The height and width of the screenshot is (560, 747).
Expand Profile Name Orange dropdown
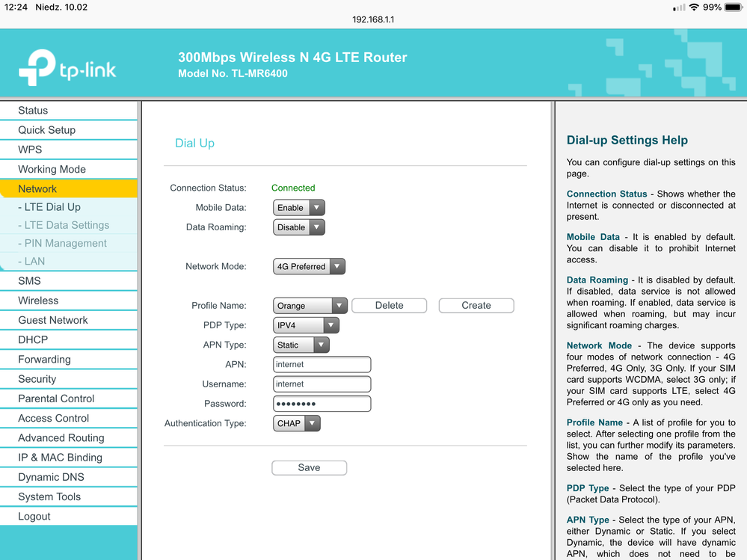click(x=310, y=305)
